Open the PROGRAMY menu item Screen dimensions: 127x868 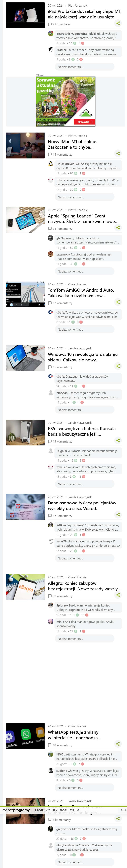pyautogui.click(x=42, y=810)
